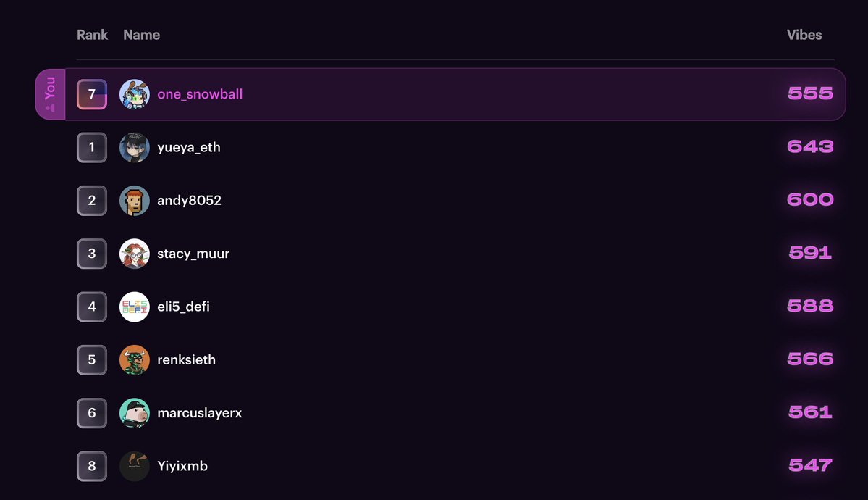Click the eli5_defi logo avatar
868x500 pixels.
point(135,307)
